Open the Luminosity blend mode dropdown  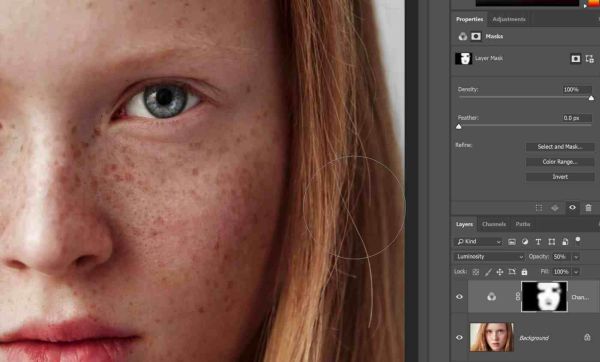489,257
